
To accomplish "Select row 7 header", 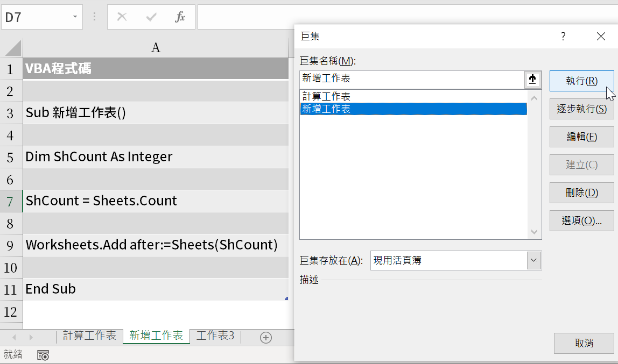I will tap(11, 202).
